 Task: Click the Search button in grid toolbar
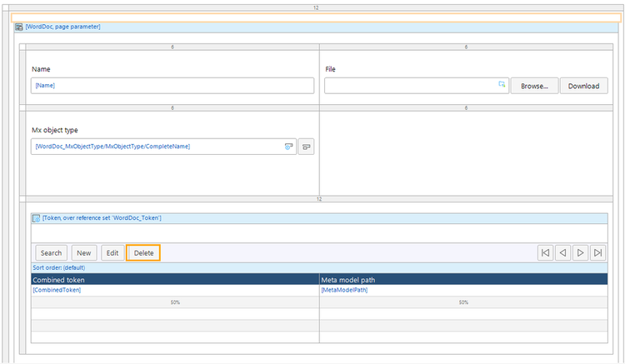51,252
